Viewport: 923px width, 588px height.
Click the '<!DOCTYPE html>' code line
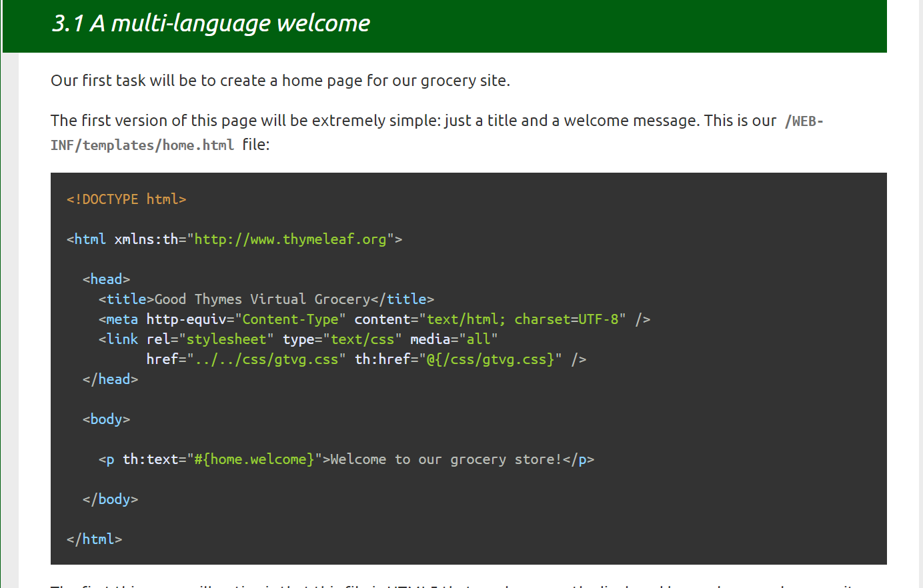(126, 199)
